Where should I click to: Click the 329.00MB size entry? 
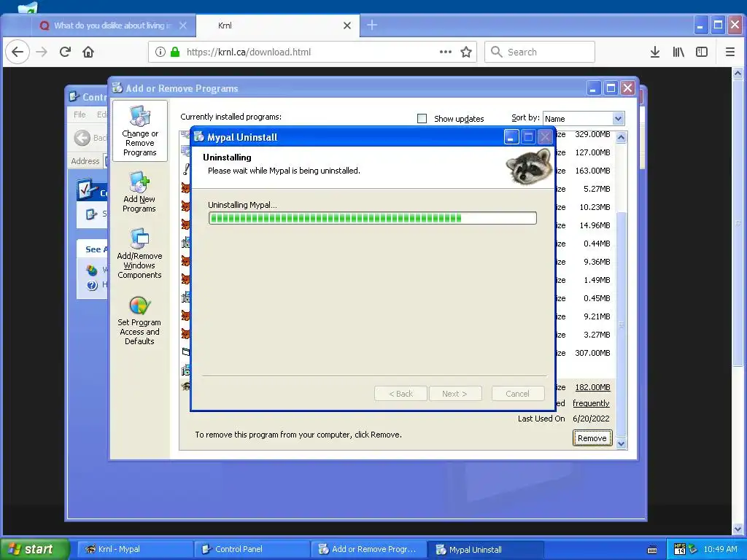[592, 134]
